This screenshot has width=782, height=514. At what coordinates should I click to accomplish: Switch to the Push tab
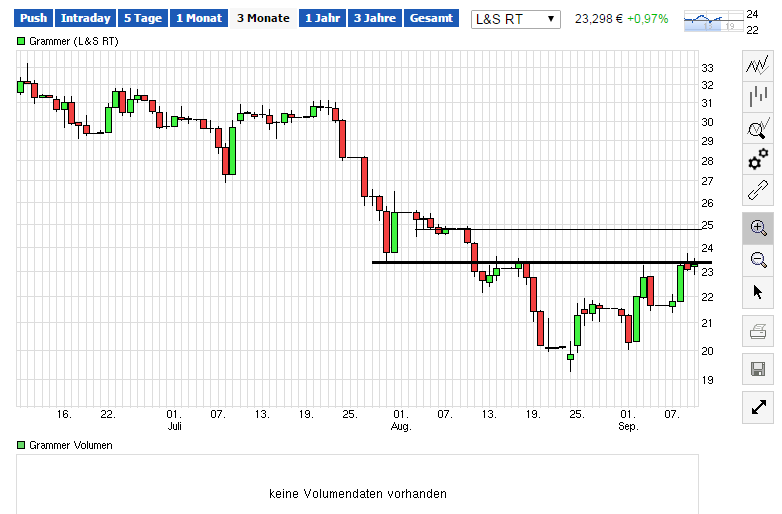click(x=33, y=18)
